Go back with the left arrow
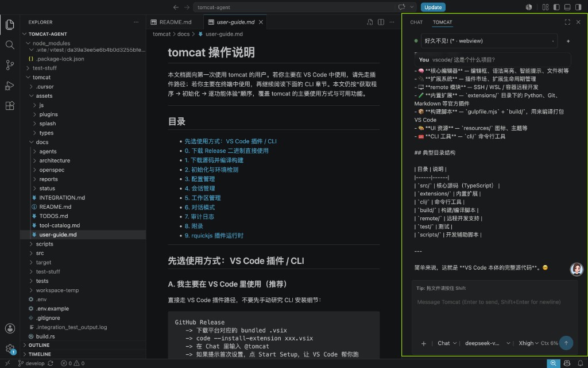Image resolution: width=588 pixels, height=368 pixels. click(x=176, y=7)
